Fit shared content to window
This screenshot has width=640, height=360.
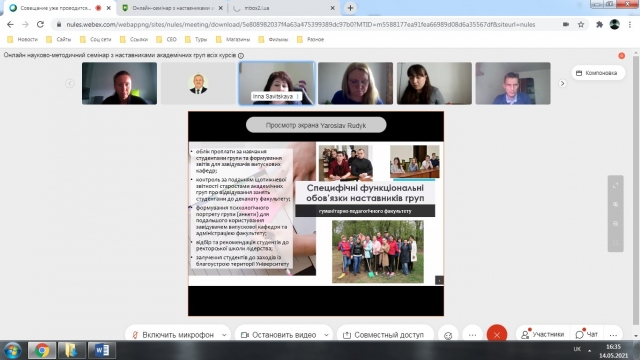616,243
